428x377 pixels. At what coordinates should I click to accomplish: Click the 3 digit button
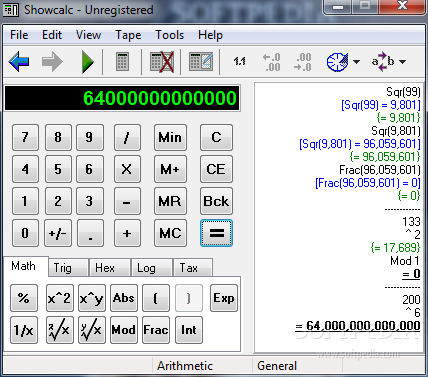point(89,201)
